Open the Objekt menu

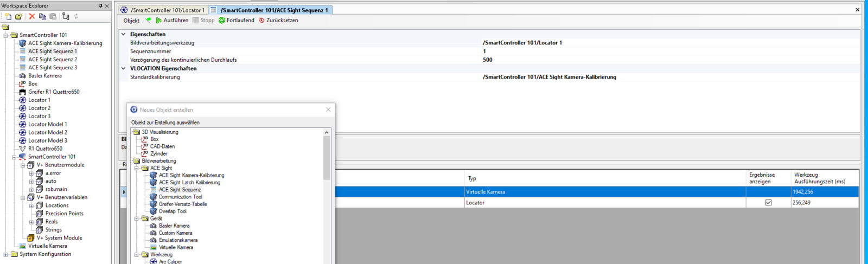(131, 21)
